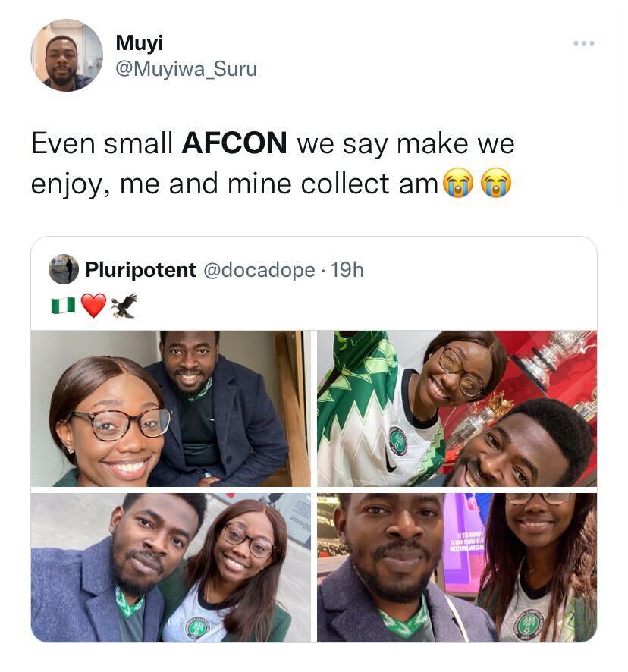Open the @docadope handle

259,270
